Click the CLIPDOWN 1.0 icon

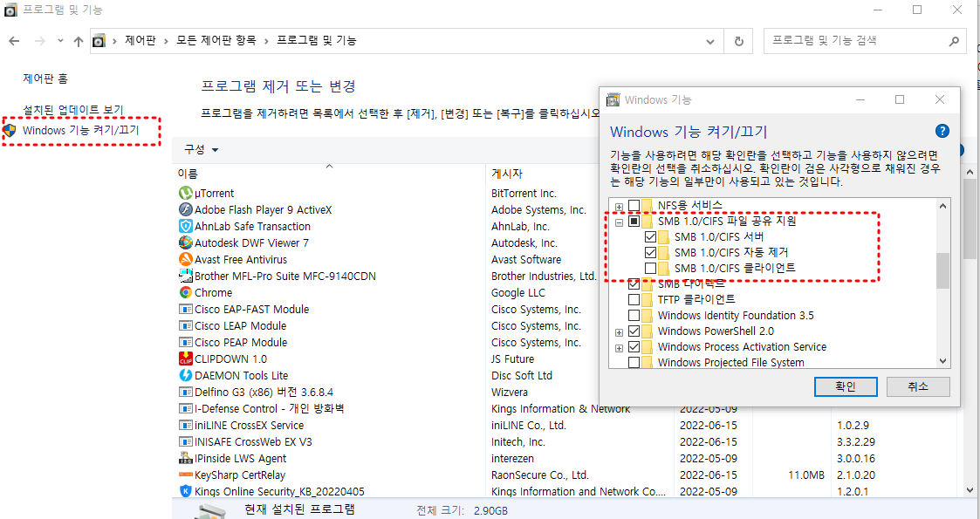186,359
